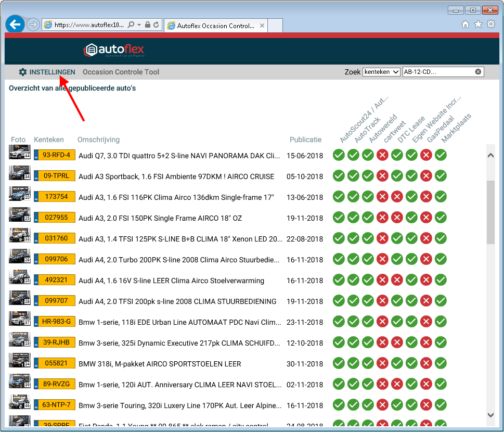Screen dimensions: 504x432
Task: Click AutoScout24 green check for 93-RFD-4
Action: pyautogui.click(x=339, y=155)
